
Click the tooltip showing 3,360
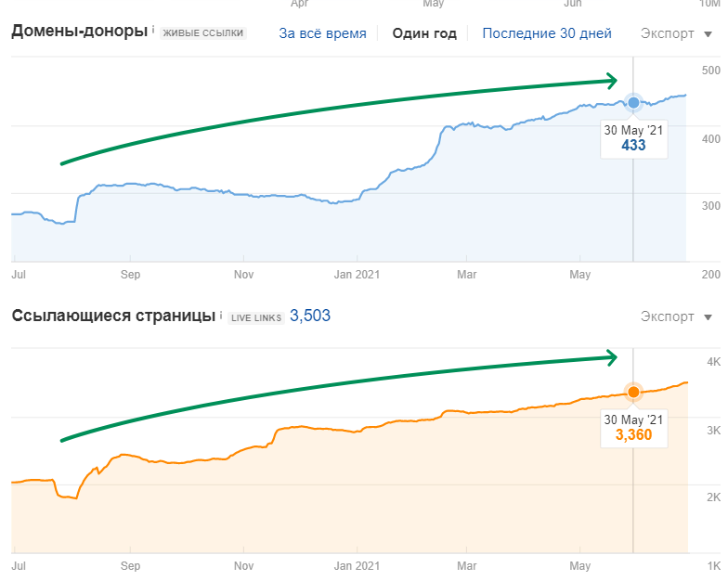tap(633, 427)
